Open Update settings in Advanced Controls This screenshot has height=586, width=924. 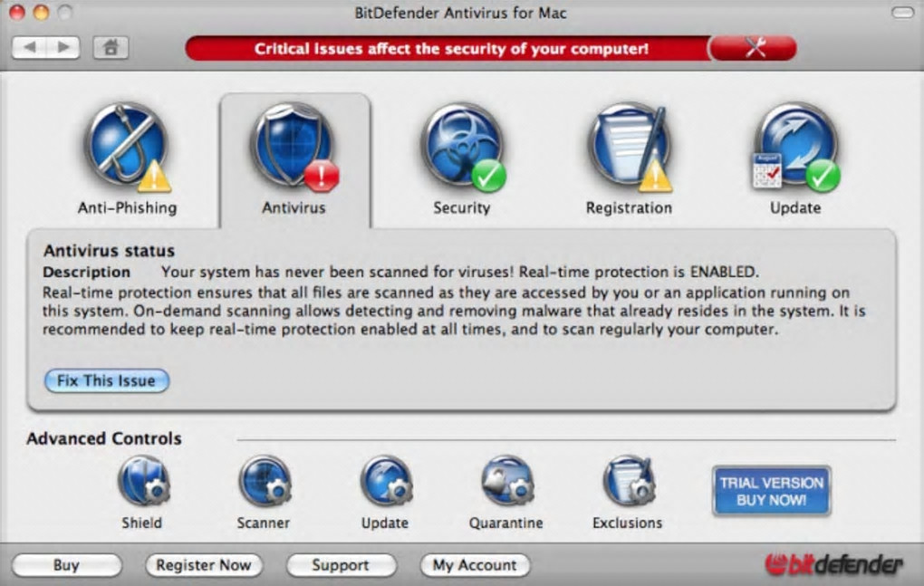(x=386, y=481)
